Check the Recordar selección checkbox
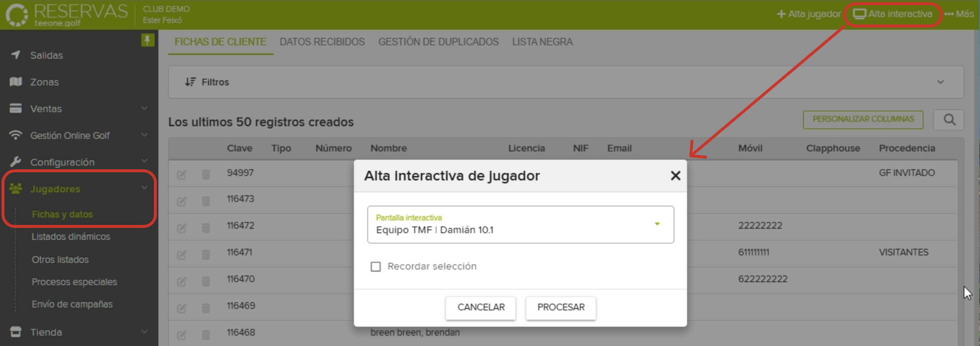Image resolution: width=980 pixels, height=346 pixels. click(375, 266)
